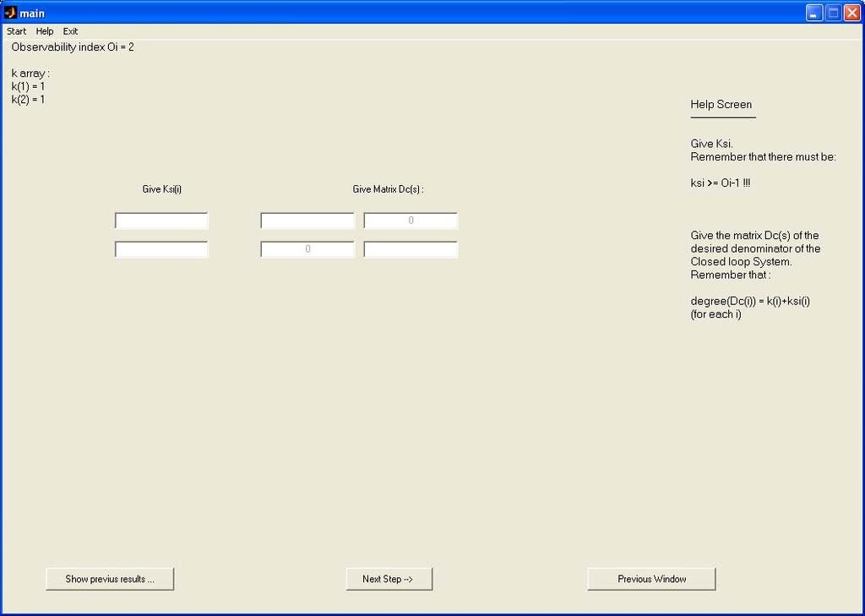Click the 'degree(Dc(i)) = k(i)+ksi(i)' text
Viewport: 865px width, 616px height.
coord(750,302)
